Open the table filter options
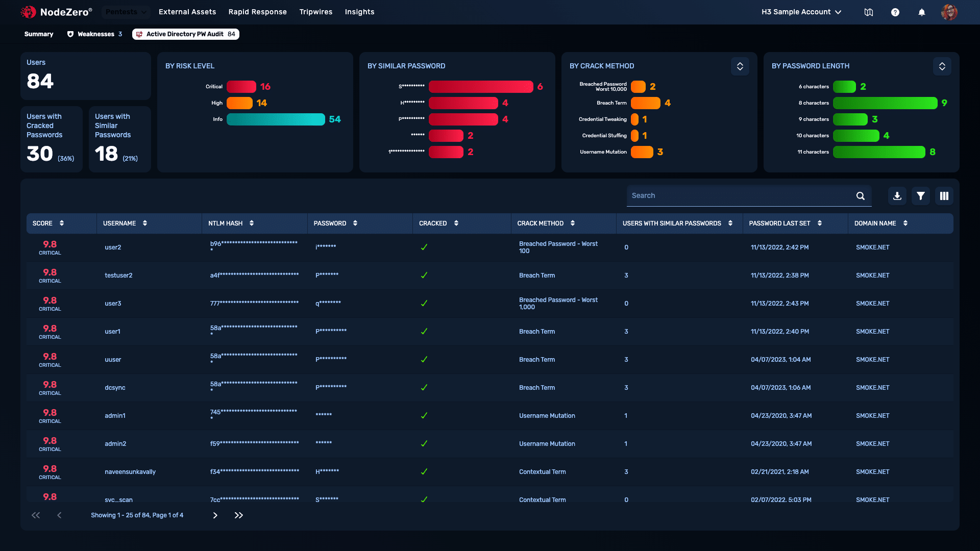980x551 pixels. [x=921, y=196]
